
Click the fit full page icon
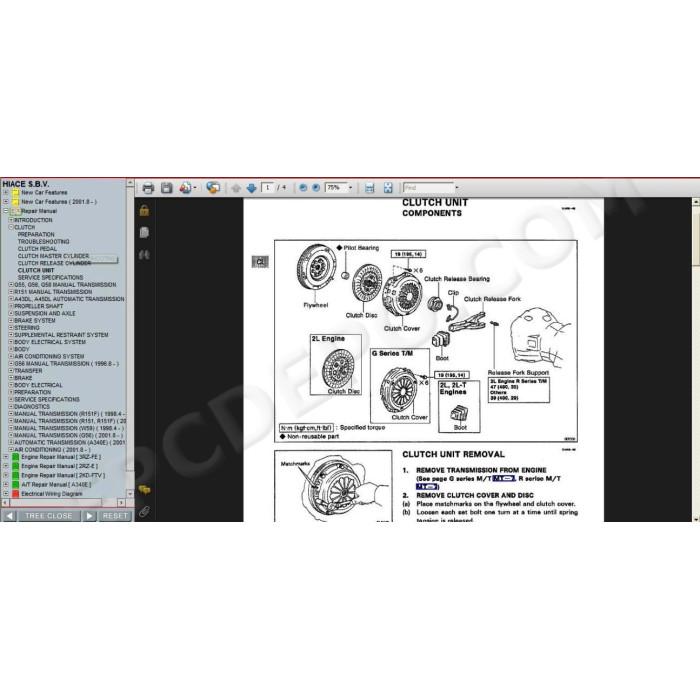coord(388,188)
